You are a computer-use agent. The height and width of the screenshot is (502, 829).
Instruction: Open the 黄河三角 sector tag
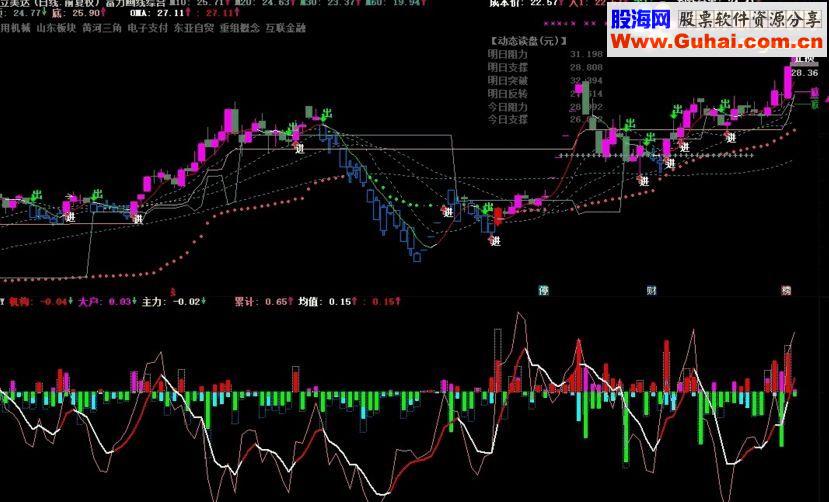point(102,28)
